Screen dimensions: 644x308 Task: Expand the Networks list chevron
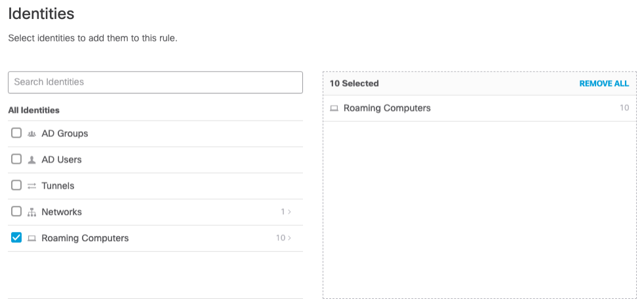pyautogui.click(x=290, y=212)
